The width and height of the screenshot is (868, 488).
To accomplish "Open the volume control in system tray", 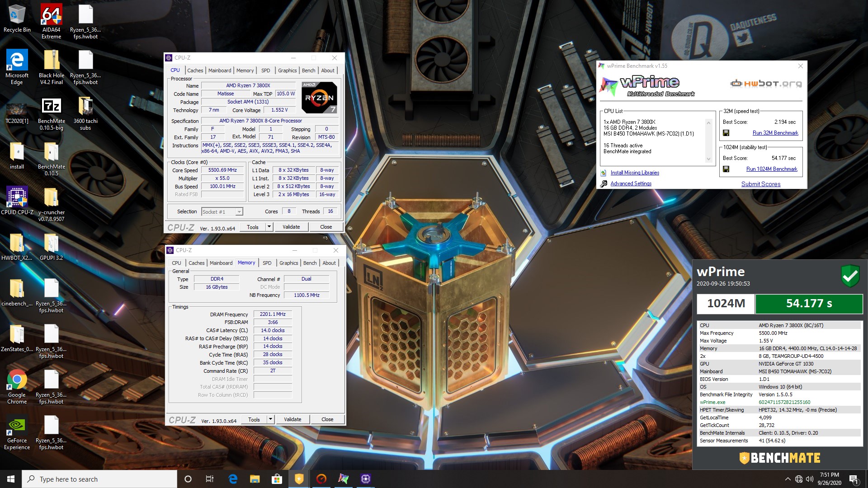I will pos(809,479).
